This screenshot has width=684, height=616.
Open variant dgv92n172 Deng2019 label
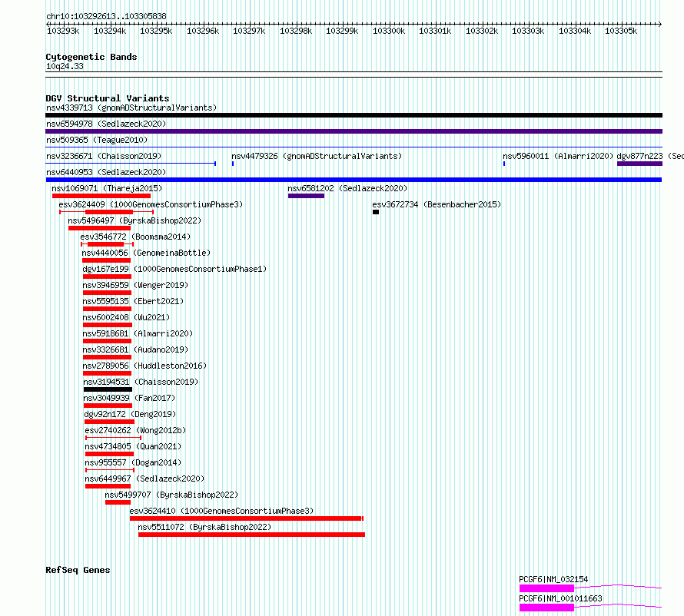click(130, 414)
